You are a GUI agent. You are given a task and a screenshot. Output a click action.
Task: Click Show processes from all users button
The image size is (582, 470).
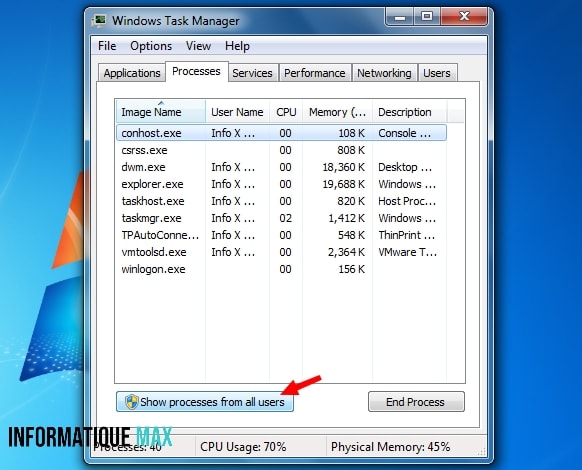205,402
